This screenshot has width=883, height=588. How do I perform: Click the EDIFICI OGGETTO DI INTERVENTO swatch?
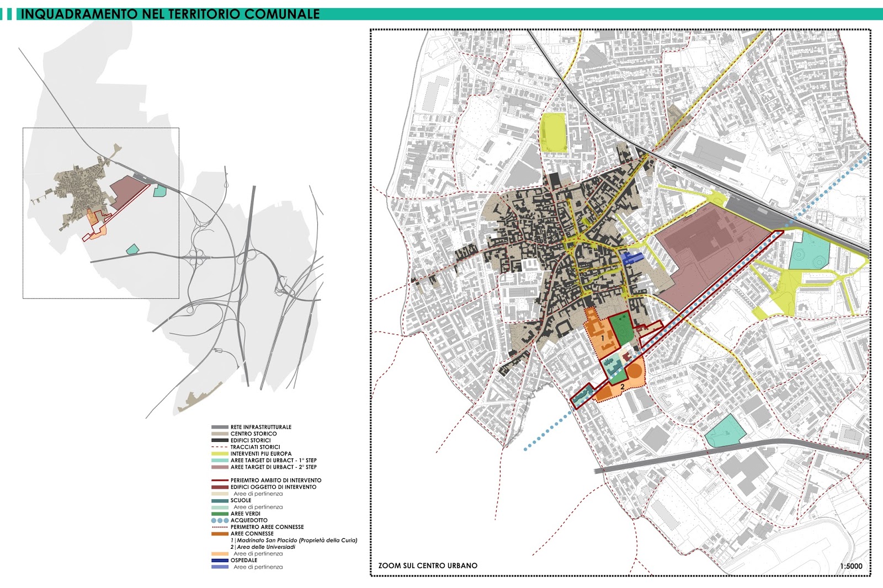click(x=220, y=487)
